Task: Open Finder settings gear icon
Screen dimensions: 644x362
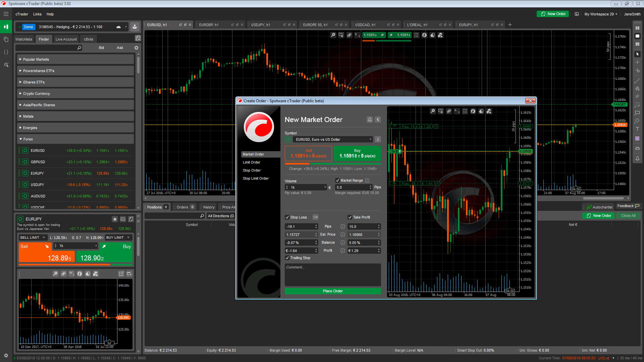Action: [x=136, y=48]
